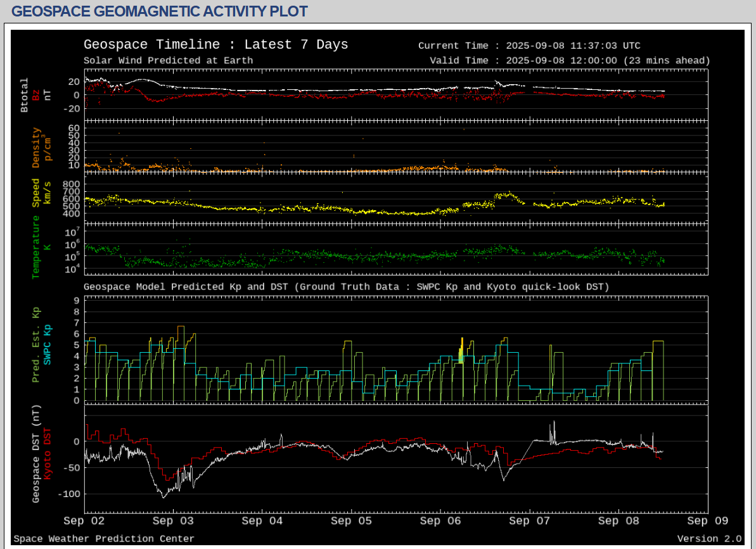Click the Version 2.0 label
Image resolution: width=756 pixels, height=549 pixels.
[x=708, y=539]
